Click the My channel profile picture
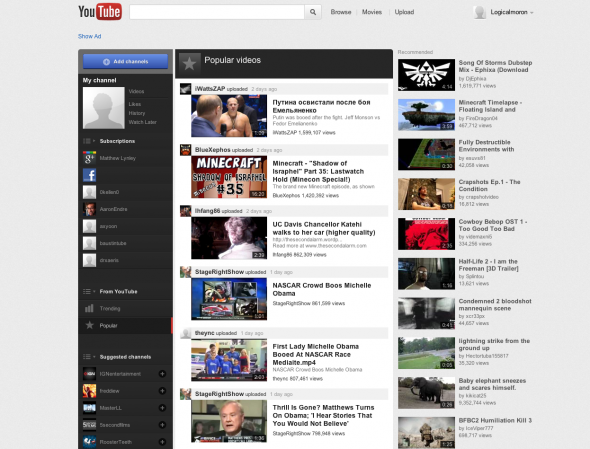Viewport: 590px width, 449px height. pyautogui.click(x=103, y=108)
